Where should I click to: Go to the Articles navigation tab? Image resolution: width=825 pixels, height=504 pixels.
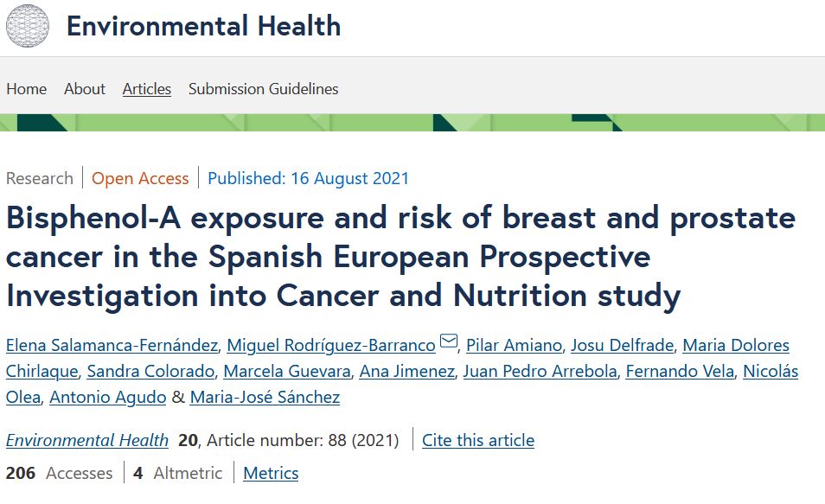147,89
